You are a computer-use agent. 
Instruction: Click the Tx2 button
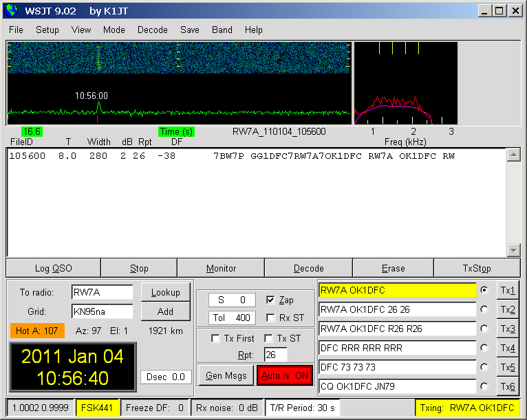(508, 309)
